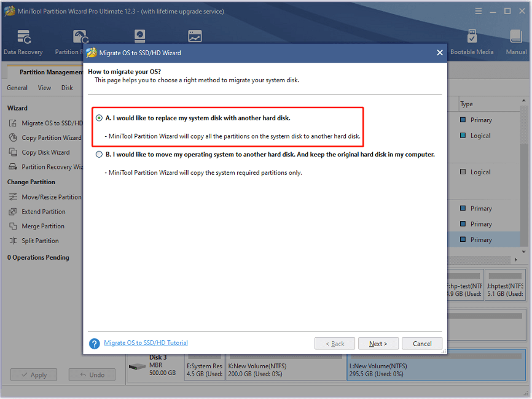Select the F:hp-test partition block
This screenshot has width=532, height=399.
click(x=465, y=285)
